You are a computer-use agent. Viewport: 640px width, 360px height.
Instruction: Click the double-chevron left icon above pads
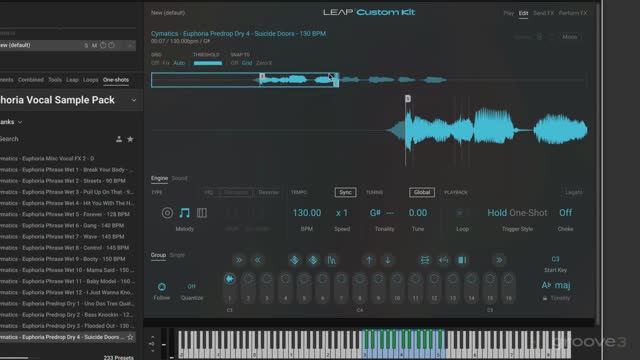tap(257, 260)
